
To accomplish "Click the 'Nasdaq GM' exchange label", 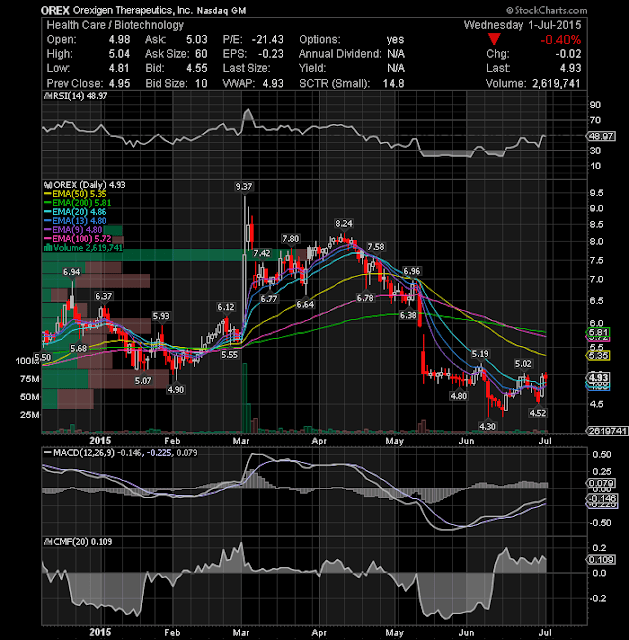I will tap(221, 11).
